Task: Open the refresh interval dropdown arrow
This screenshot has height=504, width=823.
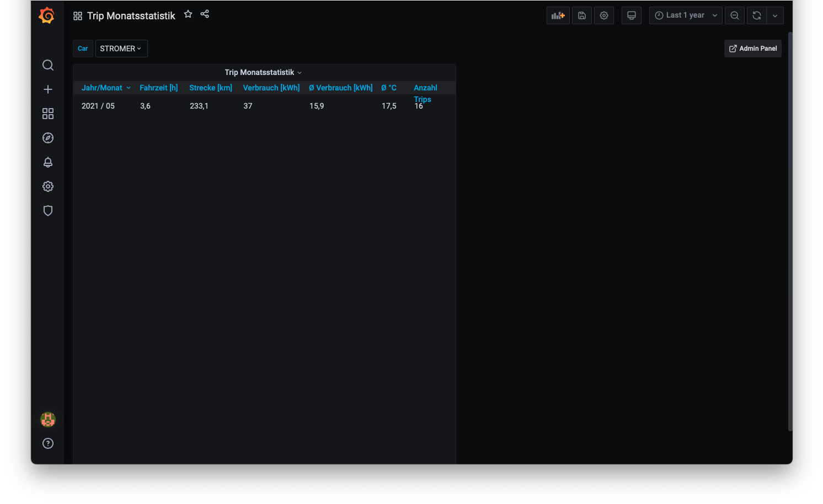Action: [775, 15]
